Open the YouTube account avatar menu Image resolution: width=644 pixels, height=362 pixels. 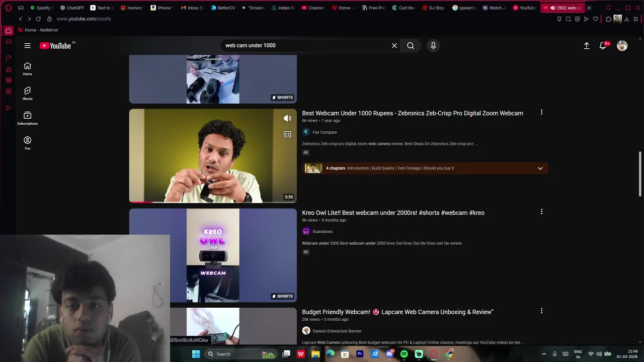[622, 45]
